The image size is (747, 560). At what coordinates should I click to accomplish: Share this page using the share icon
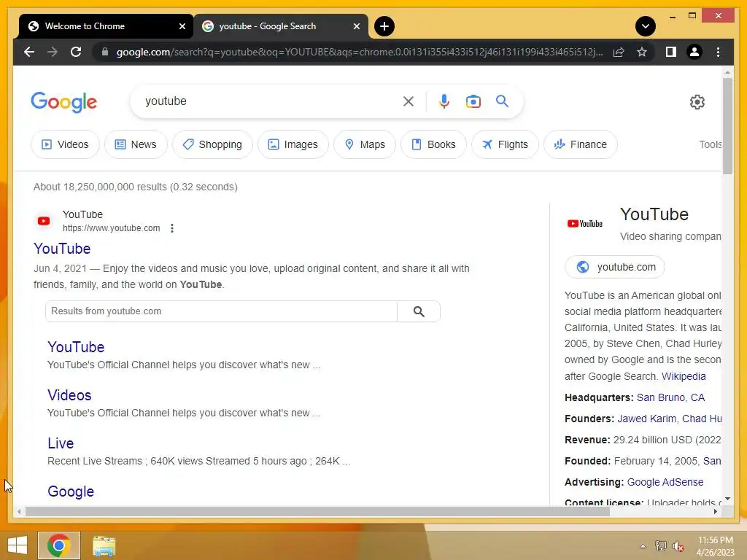(x=619, y=52)
